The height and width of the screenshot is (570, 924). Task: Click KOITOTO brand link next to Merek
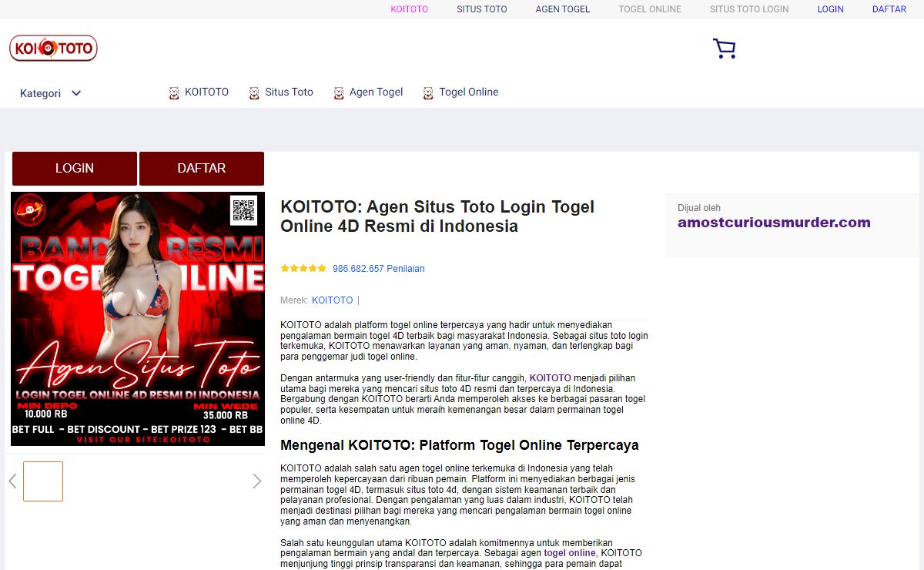pyautogui.click(x=333, y=300)
